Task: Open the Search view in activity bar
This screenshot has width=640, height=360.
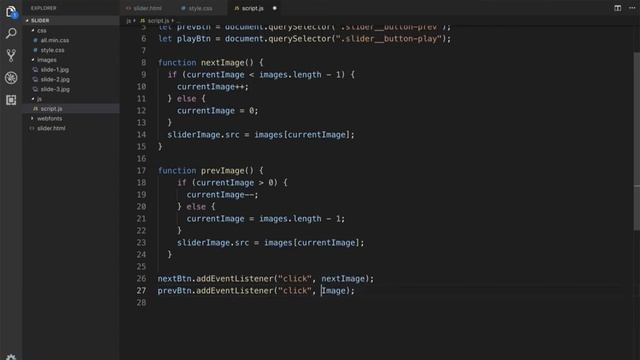Action: 11,33
